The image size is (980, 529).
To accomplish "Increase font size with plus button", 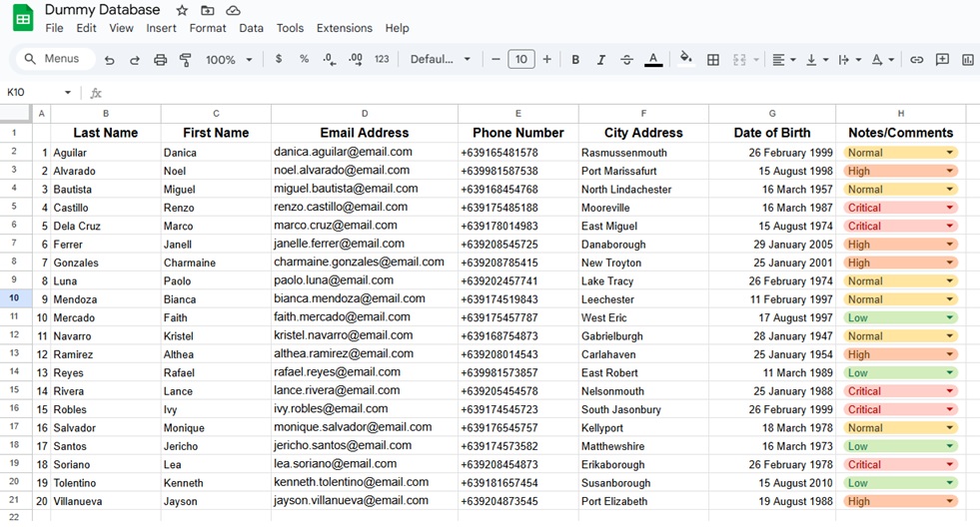I will (546, 59).
